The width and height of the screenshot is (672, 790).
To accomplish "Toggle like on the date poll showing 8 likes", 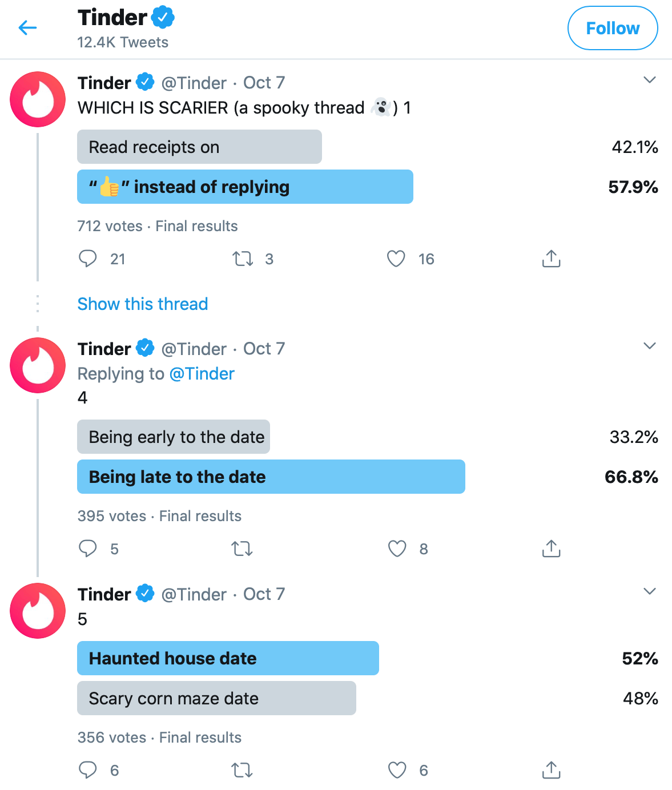I will pyautogui.click(x=396, y=549).
